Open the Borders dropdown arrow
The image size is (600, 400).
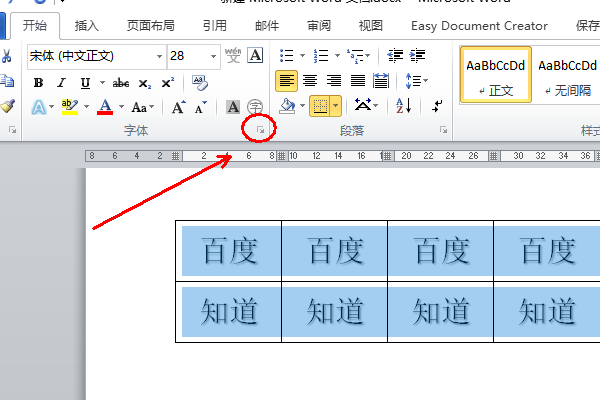pyautogui.click(x=336, y=106)
